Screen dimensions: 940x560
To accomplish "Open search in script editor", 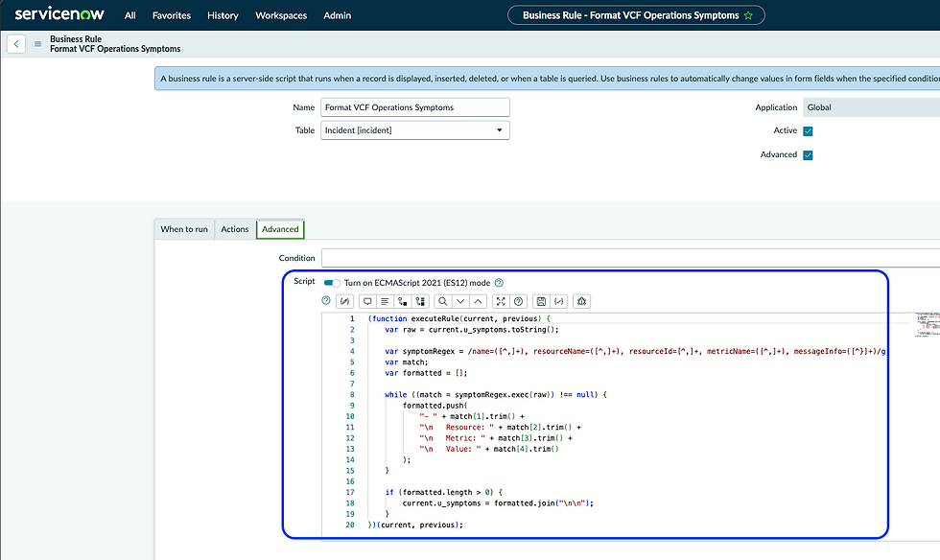I will (442, 302).
